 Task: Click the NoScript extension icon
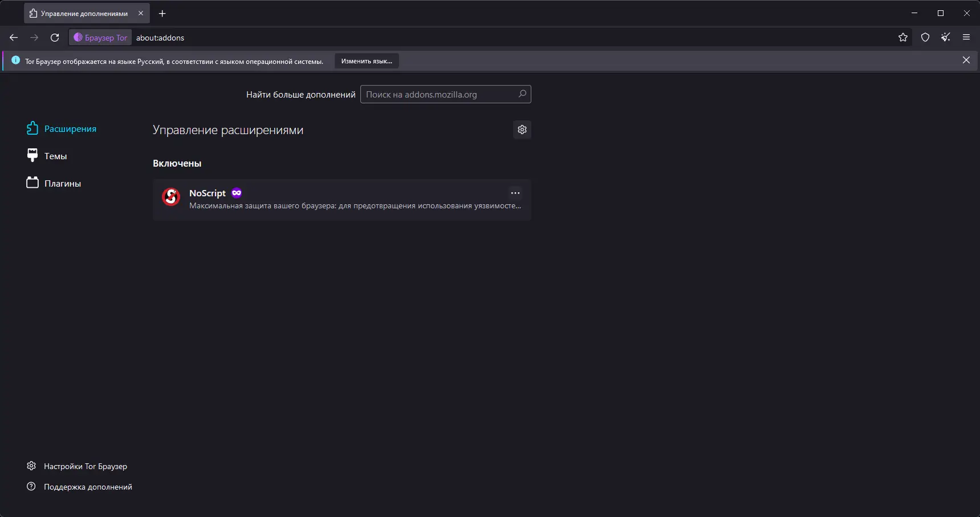pyautogui.click(x=171, y=197)
